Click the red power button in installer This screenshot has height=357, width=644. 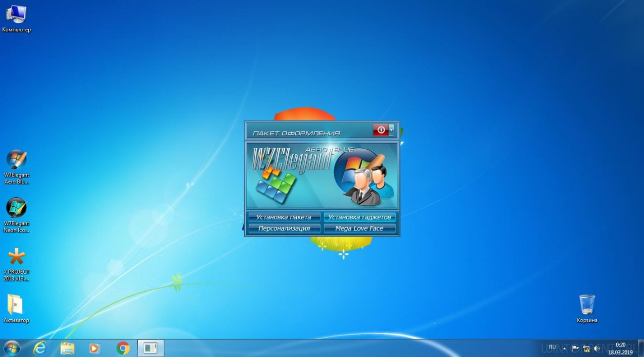tap(380, 130)
